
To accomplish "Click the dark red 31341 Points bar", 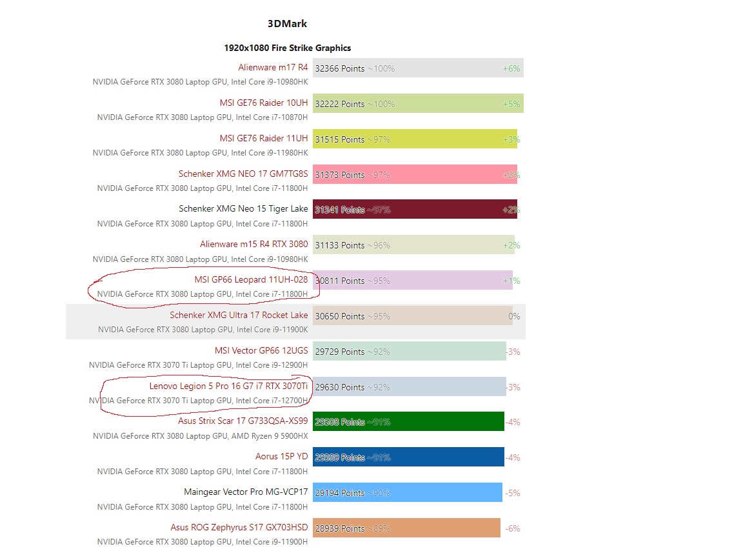I will pos(415,210).
